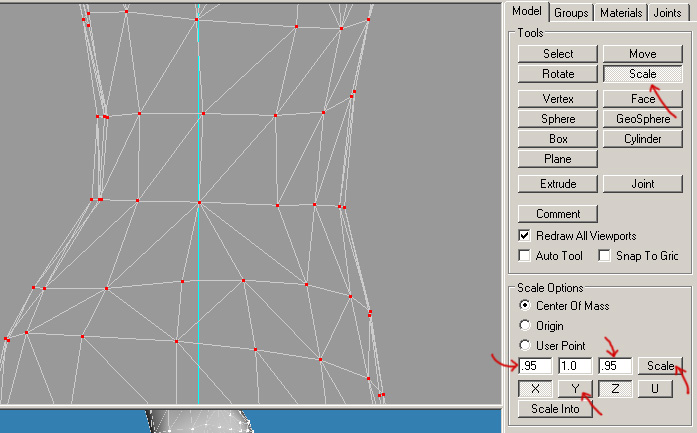
Task: Switch to the Groups tab
Action: pyautogui.click(x=571, y=12)
